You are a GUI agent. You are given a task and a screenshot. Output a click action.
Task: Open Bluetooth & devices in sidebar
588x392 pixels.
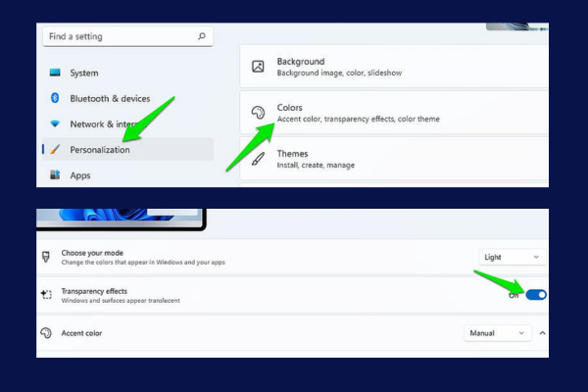click(x=127, y=98)
